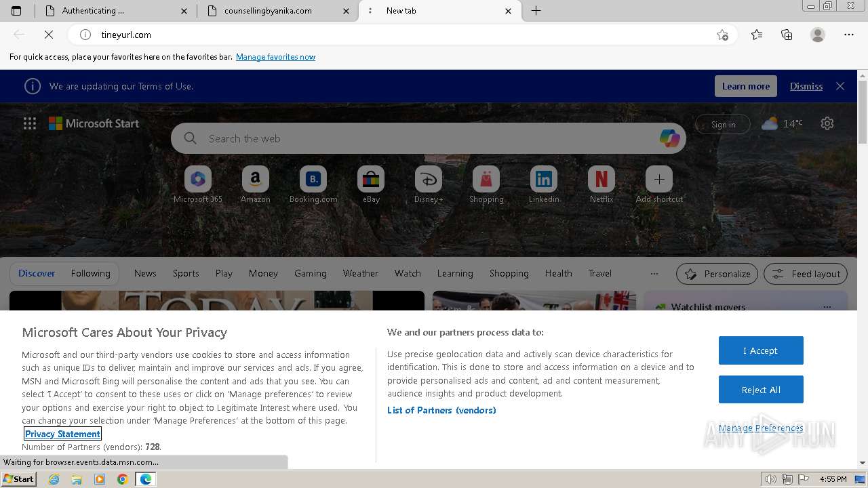
Task: Open the LinkedIn shortcut
Action: (544, 184)
